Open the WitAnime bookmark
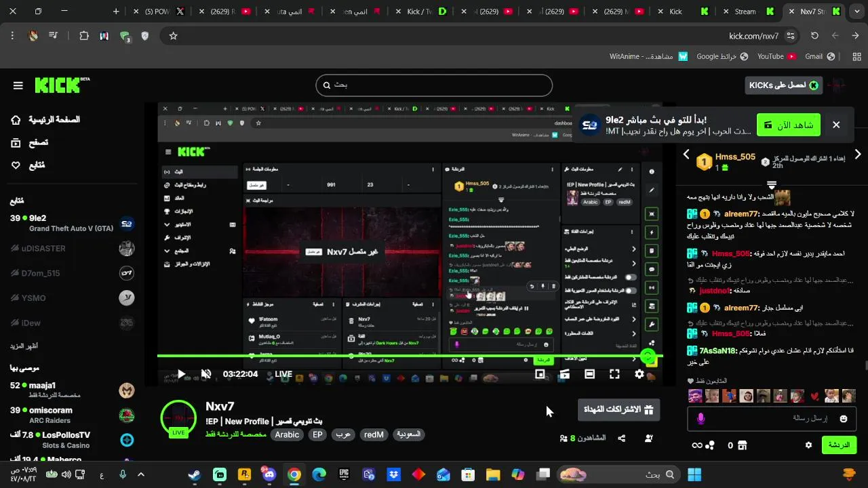This screenshot has height=488, width=868. [648, 56]
